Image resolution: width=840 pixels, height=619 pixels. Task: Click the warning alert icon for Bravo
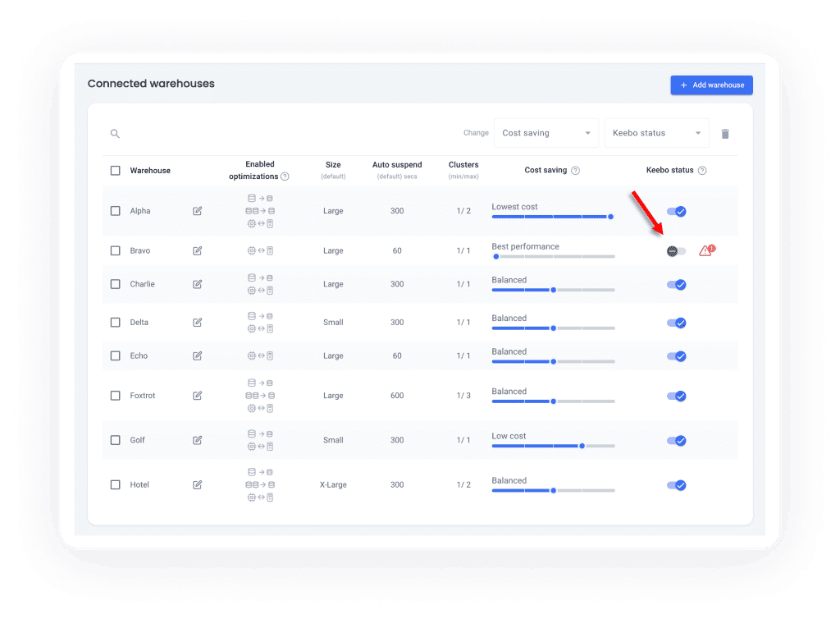pyautogui.click(x=705, y=251)
